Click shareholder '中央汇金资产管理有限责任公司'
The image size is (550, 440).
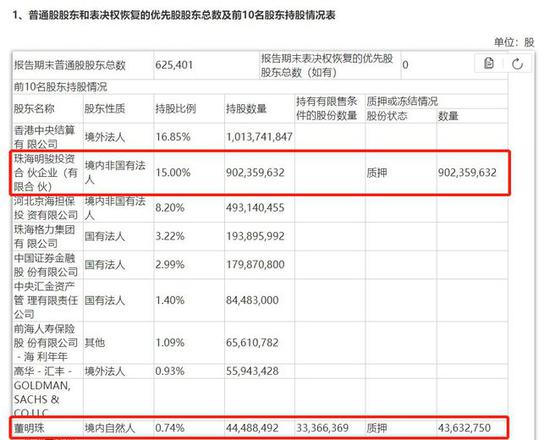click(46, 300)
